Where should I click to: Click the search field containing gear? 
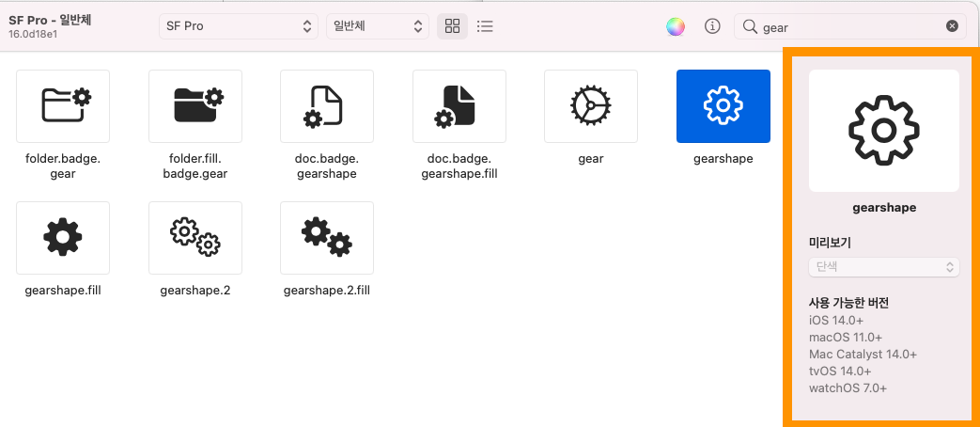click(850, 26)
